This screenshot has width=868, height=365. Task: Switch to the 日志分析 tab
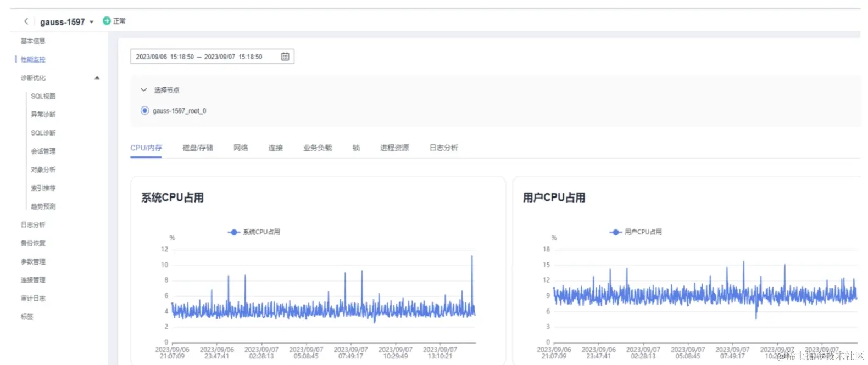click(x=443, y=148)
